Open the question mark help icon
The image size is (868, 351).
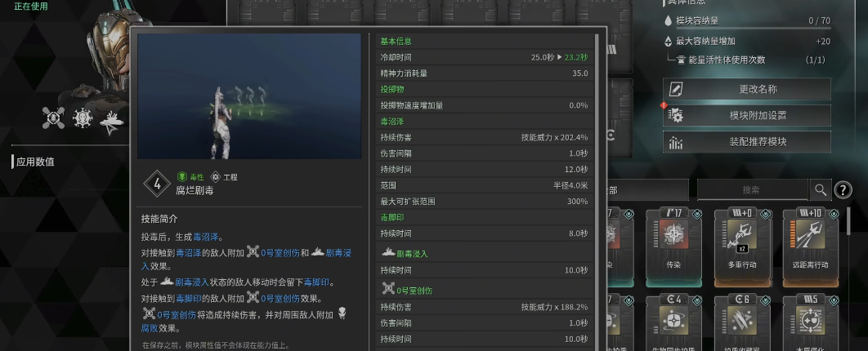pyautogui.click(x=843, y=190)
